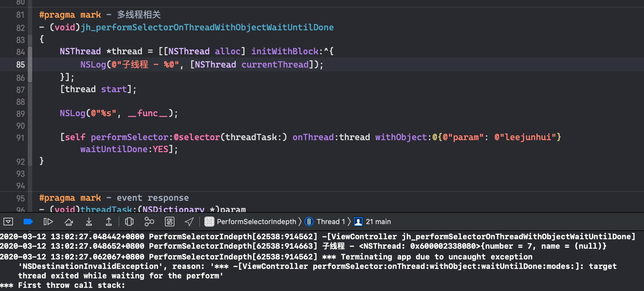Click '@selector' keyword in line 91
The height and width of the screenshot is (291, 644).
[x=197, y=137]
